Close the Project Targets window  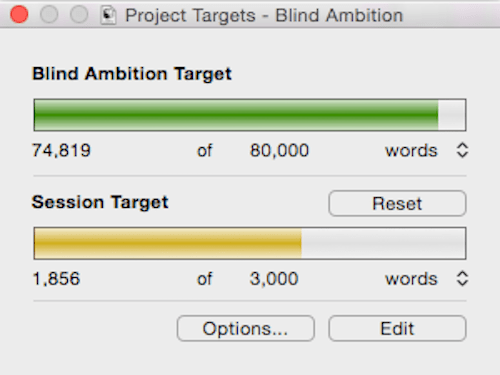pyautogui.click(x=19, y=15)
